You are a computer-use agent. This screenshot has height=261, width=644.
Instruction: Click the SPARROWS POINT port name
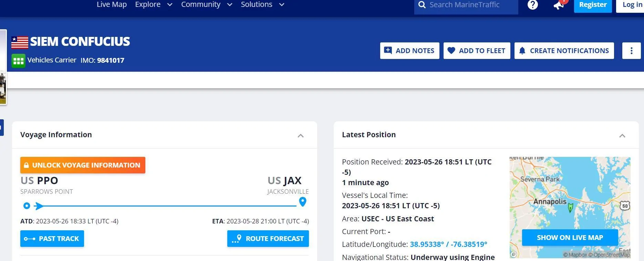(46, 192)
